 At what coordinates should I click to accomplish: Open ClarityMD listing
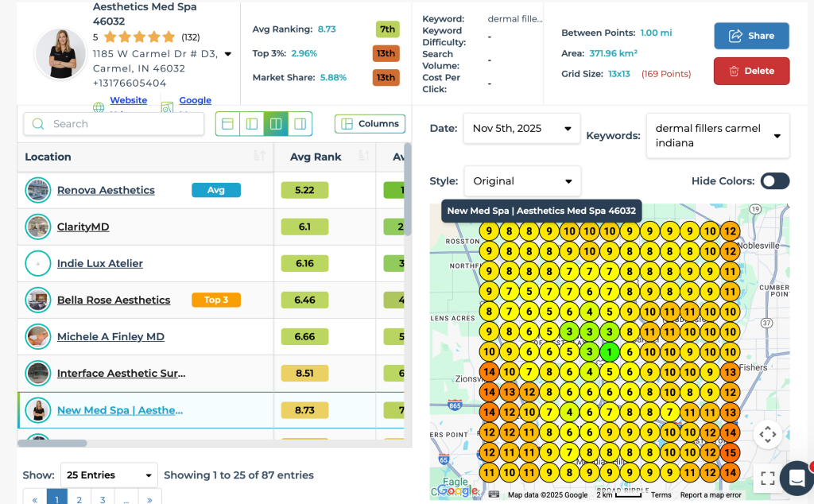click(x=83, y=227)
